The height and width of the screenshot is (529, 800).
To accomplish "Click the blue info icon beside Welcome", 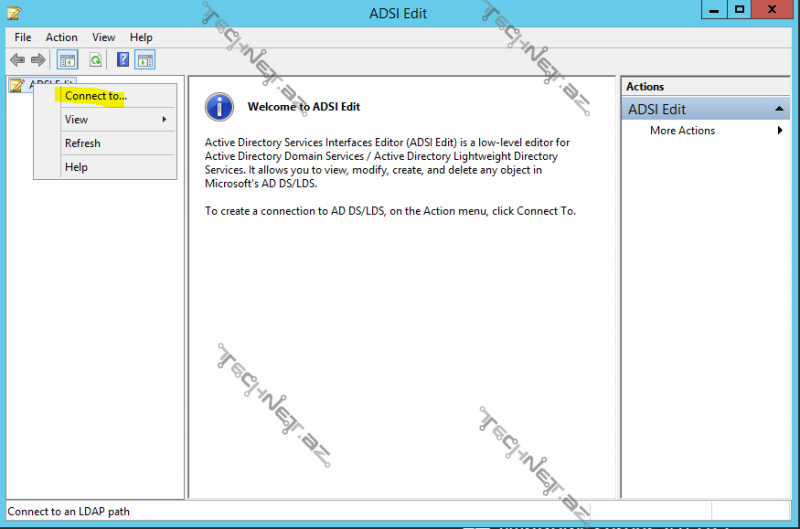I will tap(219, 107).
